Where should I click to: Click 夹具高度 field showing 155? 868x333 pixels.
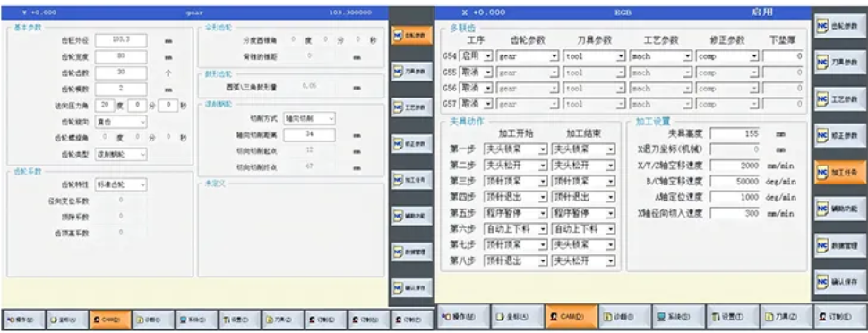pyautogui.click(x=735, y=134)
